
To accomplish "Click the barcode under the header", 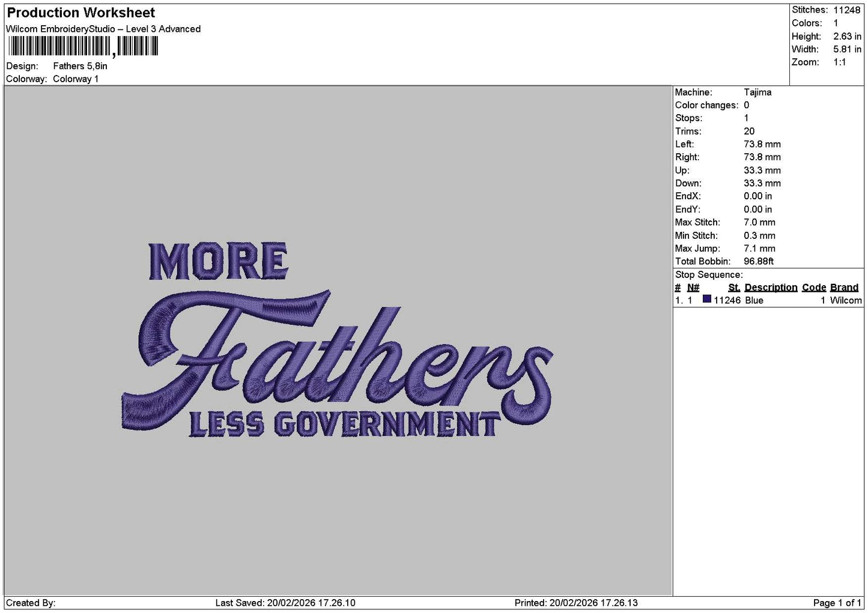I will pyautogui.click(x=83, y=46).
